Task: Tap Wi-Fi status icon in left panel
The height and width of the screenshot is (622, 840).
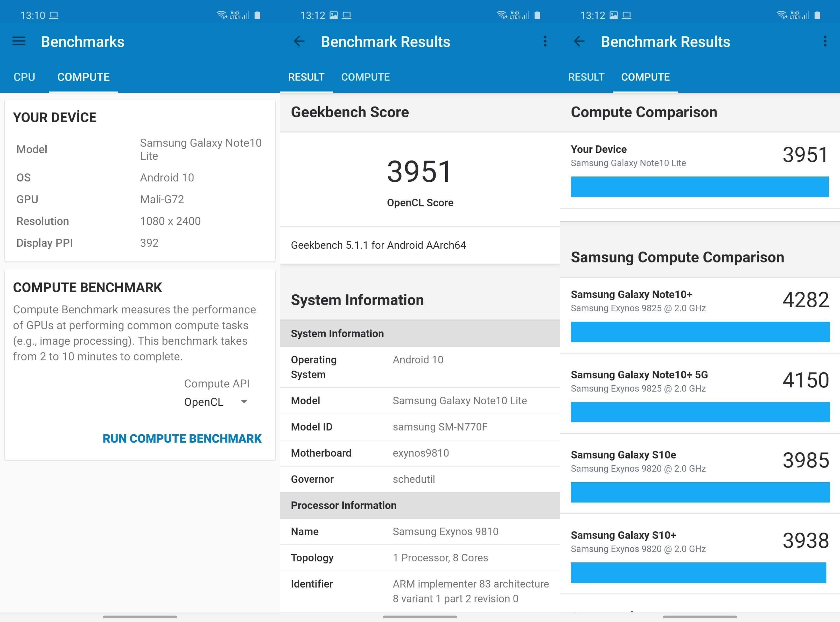Action: click(x=222, y=15)
